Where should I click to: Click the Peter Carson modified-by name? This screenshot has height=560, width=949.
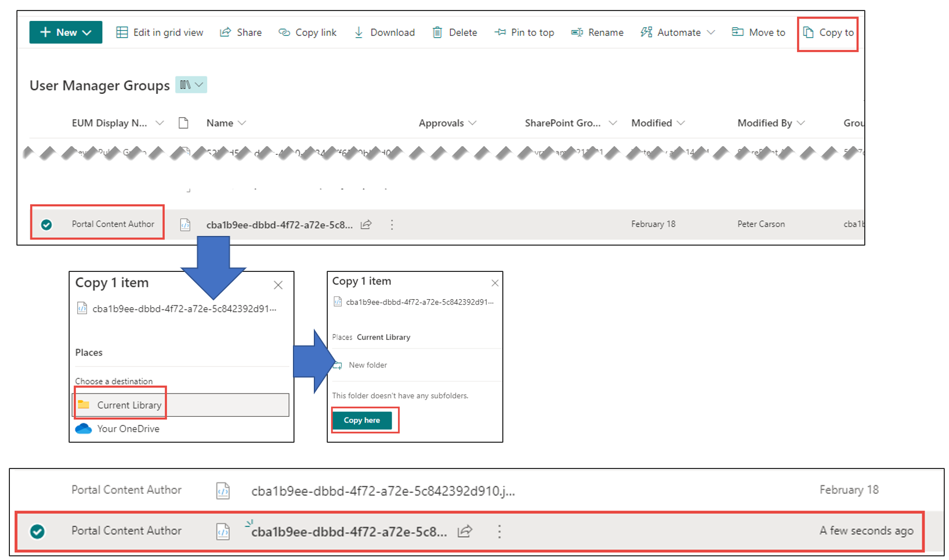point(761,224)
